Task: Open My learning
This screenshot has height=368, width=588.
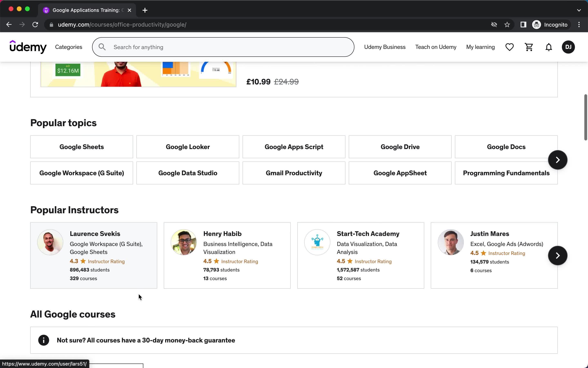Action: [x=480, y=47]
